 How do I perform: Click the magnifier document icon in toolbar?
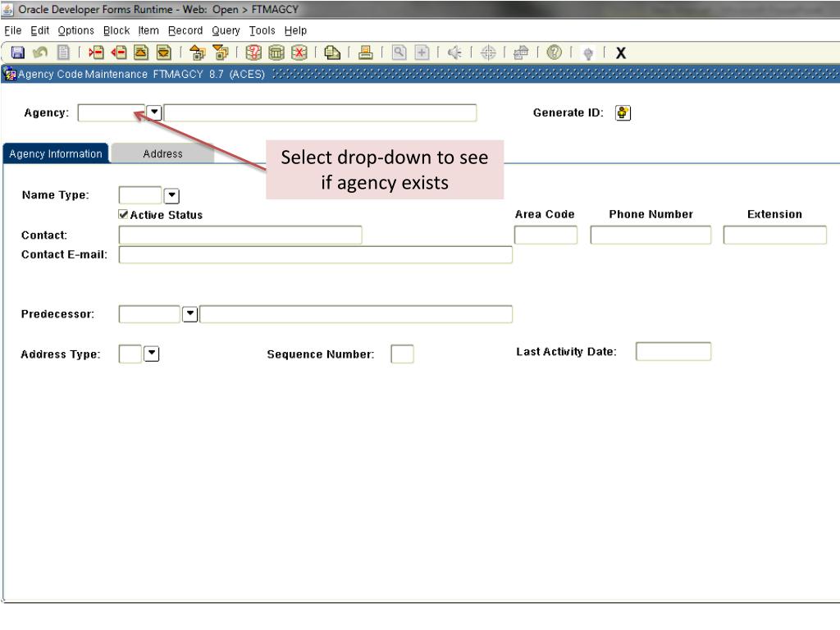(x=399, y=52)
